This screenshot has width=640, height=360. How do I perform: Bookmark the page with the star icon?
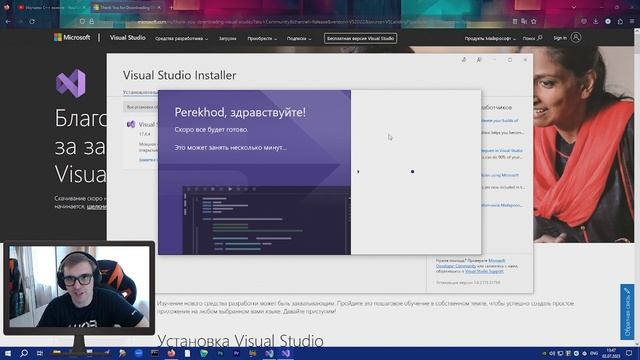pyautogui.click(x=533, y=21)
